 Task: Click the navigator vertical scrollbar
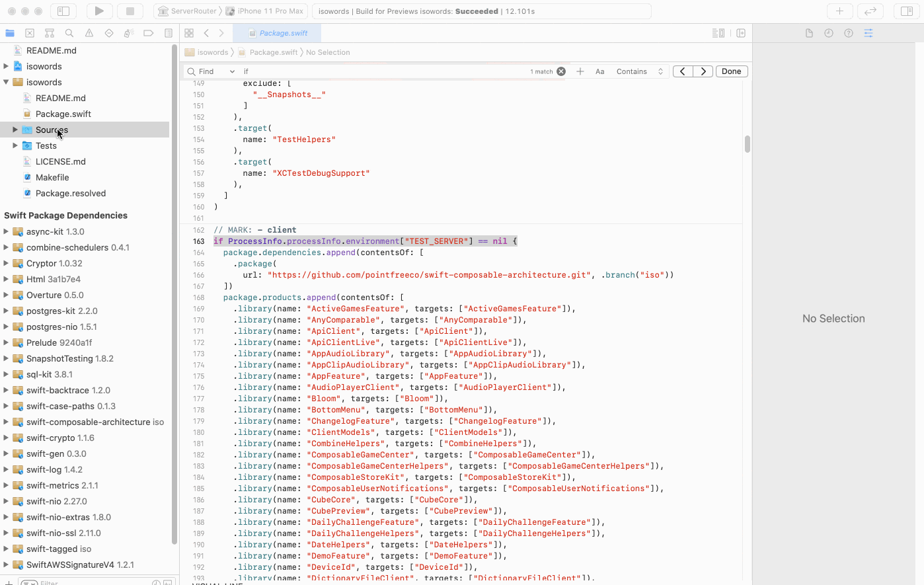(174, 295)
